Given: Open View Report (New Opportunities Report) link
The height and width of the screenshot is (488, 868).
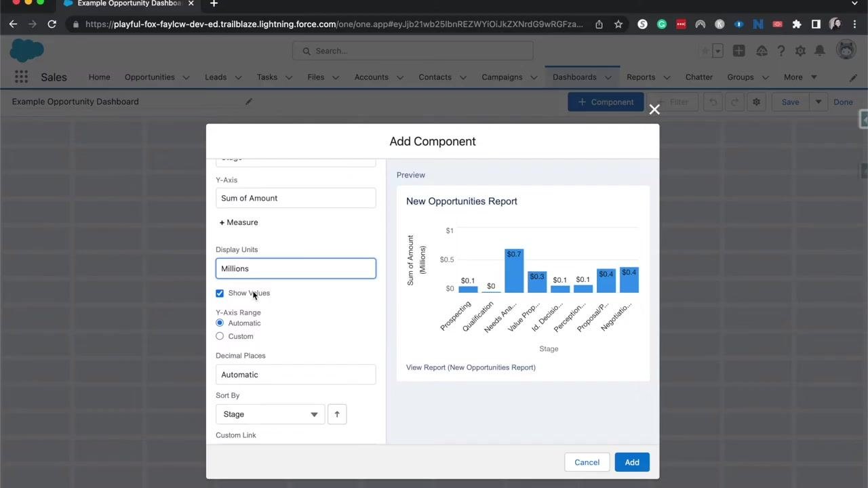Looking at the screenshot, I should click(x=471, y=367).
